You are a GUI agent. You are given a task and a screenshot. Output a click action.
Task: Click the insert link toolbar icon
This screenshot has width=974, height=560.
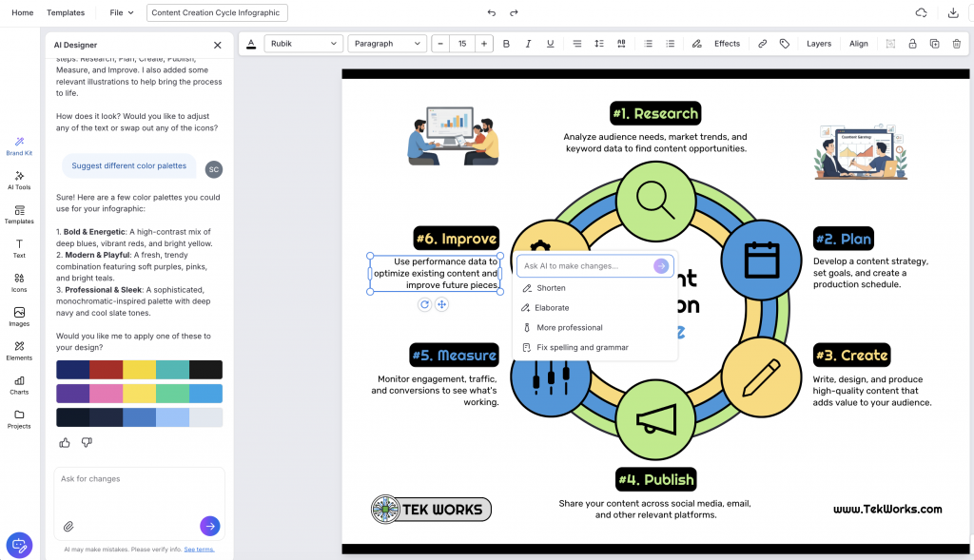click(x=762, y=44)
